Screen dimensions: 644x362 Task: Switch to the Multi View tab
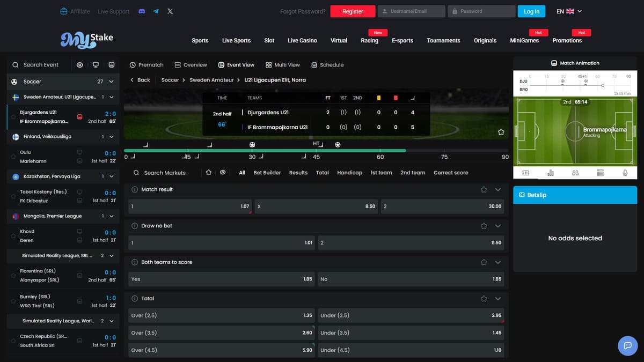point(282,65)
